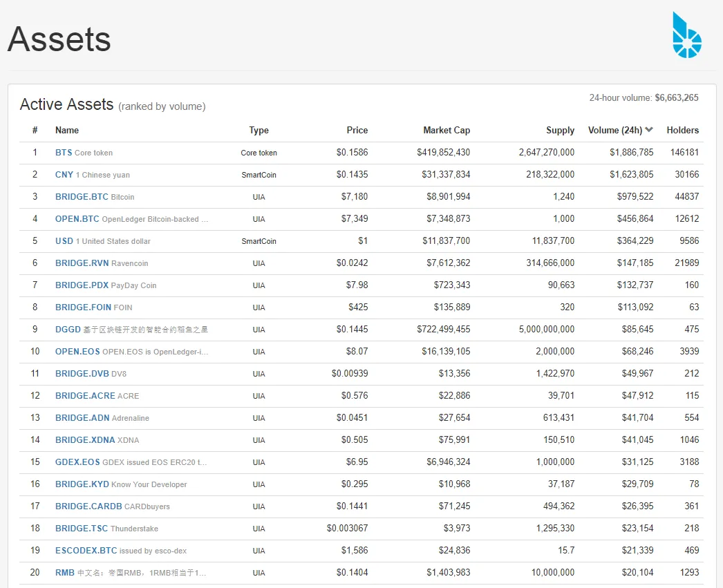Sort table by Type column header

coord(259,131)
